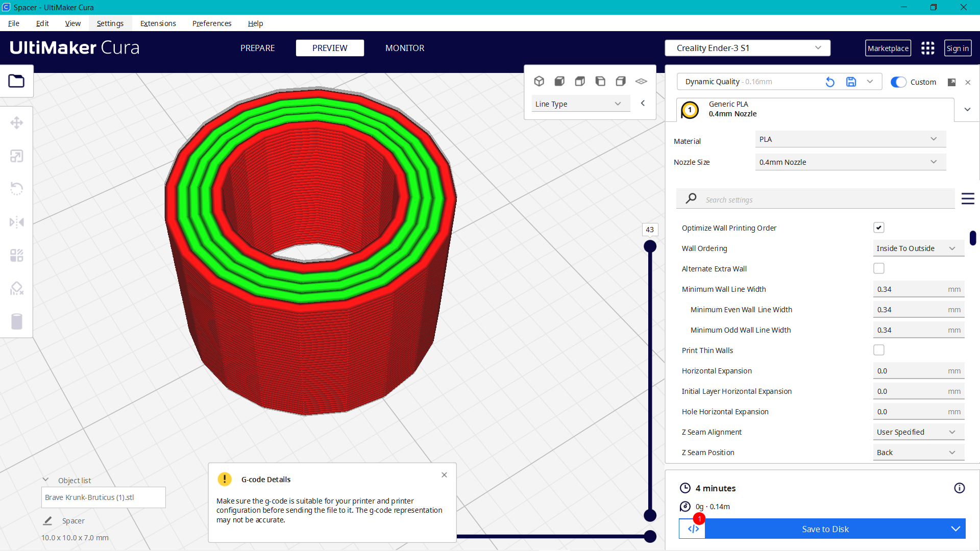Viewport: 980px width, 551px height.
Task: Open a file with the folder icon
Action: point(17,81)
